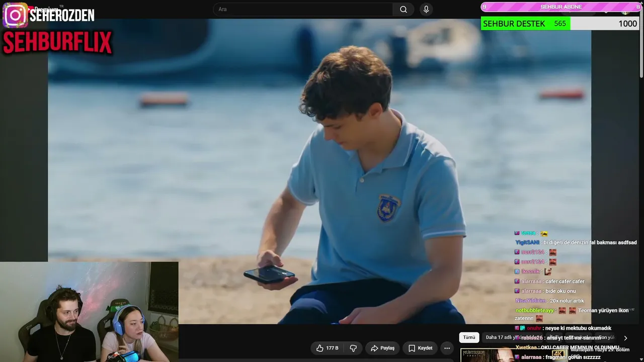The width and height of the screenshot is (644, 362).
Task: Click the scrollbar down arrow
Action: (x=641, y=358)
